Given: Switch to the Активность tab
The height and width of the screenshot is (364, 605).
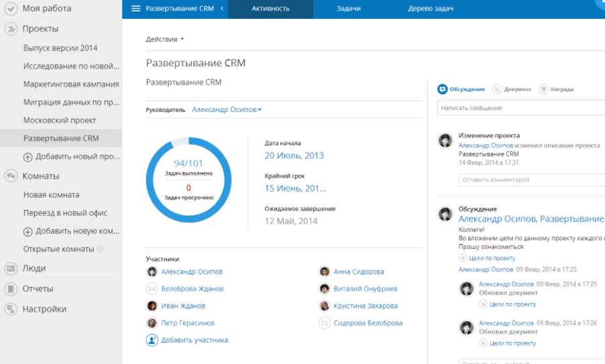Looking at the screenshot, I should pos(270,9).
